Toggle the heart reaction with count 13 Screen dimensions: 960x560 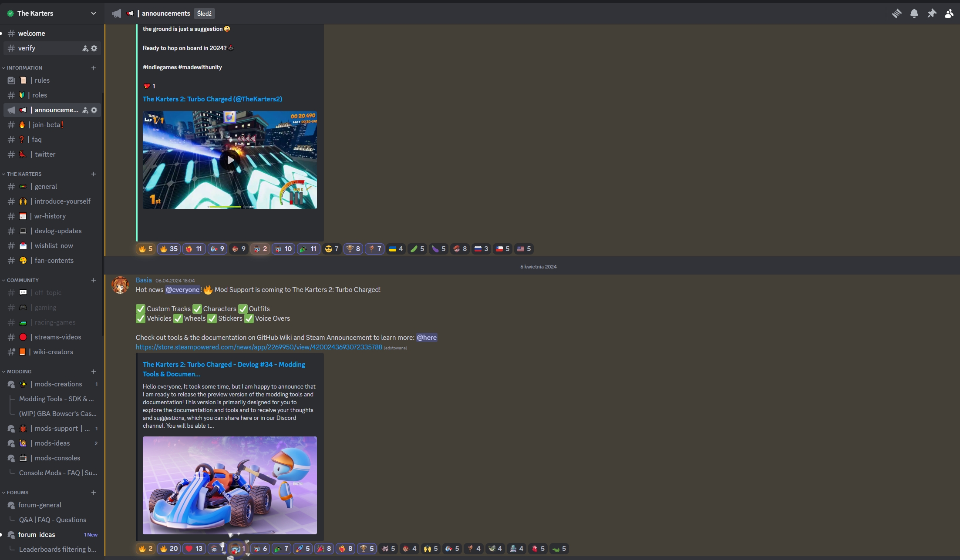pyautogui.click(x=194, y=549)
